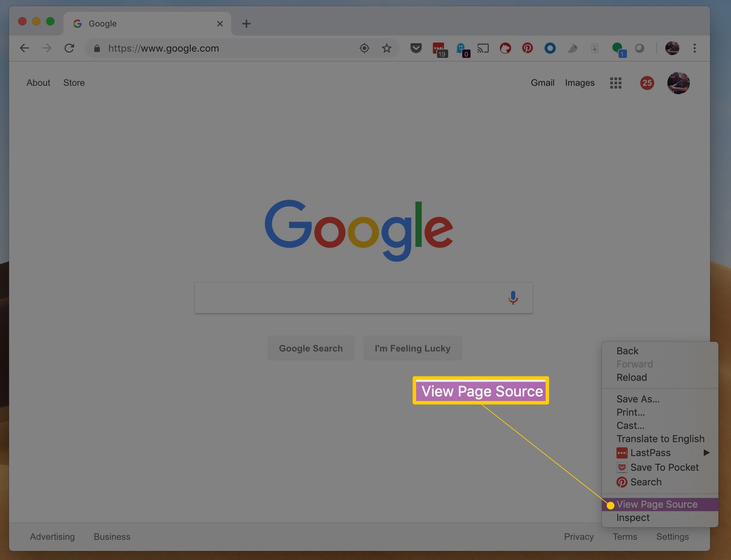Open the Google Cast extension icon
Image resolution: width=731 pixels, height=560 pixels.
coord(482,48)
